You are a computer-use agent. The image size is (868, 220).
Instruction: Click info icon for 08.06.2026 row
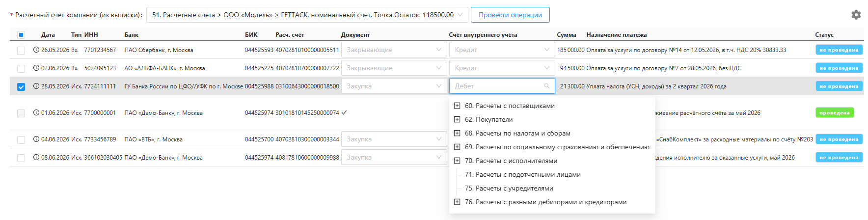[x=36, y=157]
